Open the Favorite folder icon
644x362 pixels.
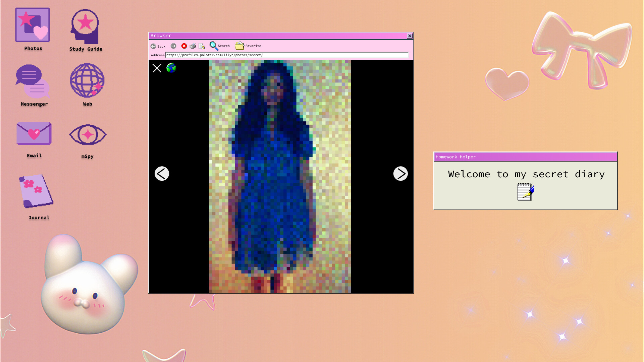click(x=239, y=45)
